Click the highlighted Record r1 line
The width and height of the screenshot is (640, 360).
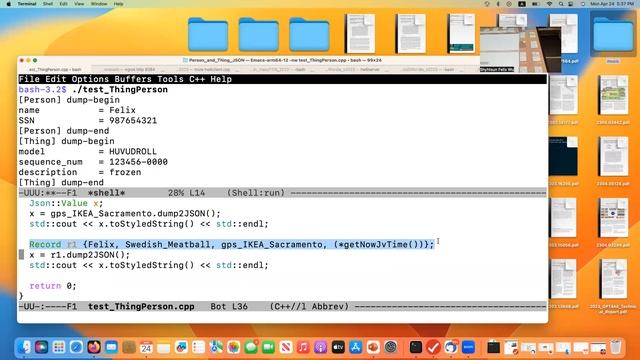click(231, 244)
